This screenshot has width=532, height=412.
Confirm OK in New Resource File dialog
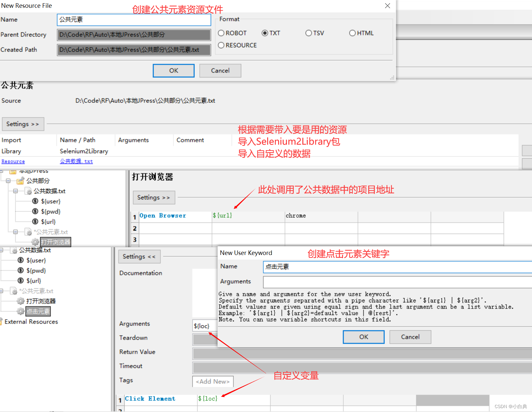pos(173,71)
